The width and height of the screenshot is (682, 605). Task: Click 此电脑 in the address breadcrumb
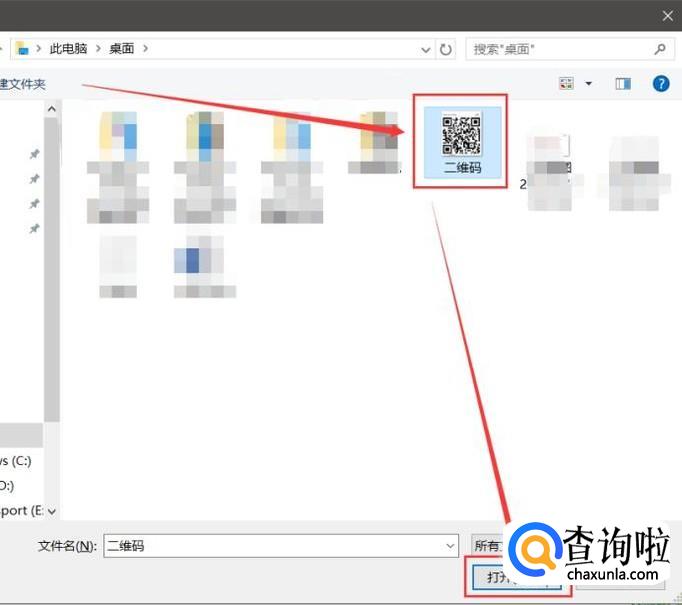(68, 49)
